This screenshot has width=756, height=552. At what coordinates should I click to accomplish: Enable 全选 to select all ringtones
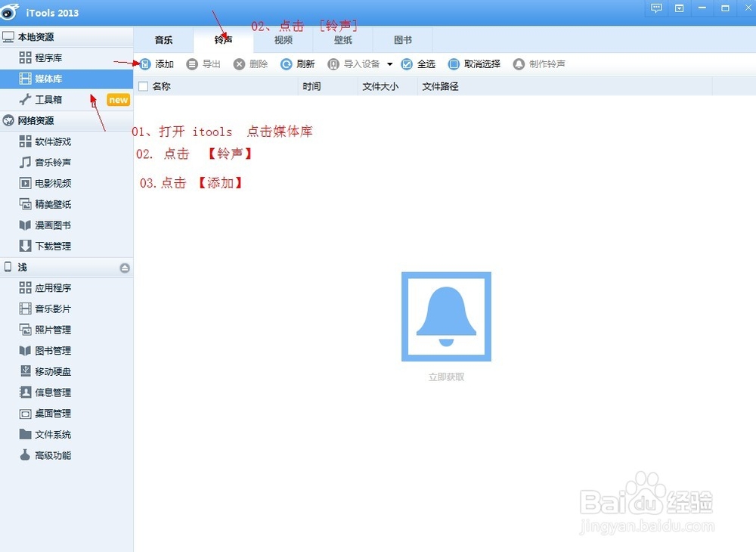[x=420, y=64]
